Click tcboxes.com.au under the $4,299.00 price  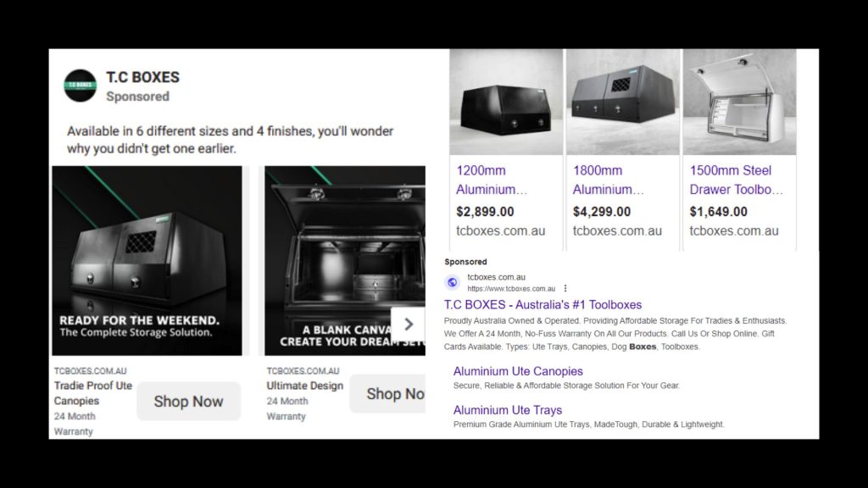pos(617,230)
